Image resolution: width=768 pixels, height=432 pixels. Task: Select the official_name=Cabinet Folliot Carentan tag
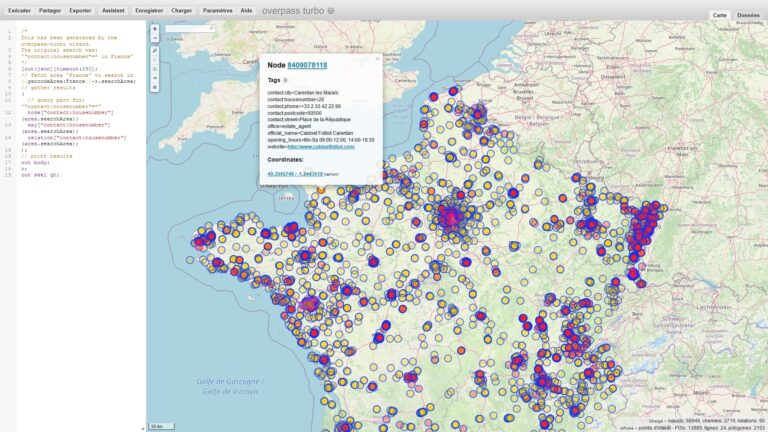coord(310,133)
